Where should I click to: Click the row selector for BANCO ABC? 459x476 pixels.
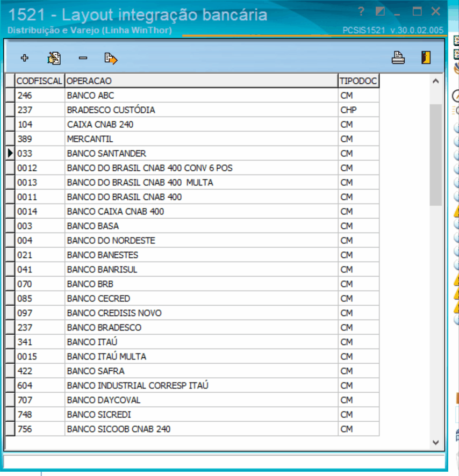[10, 95]
